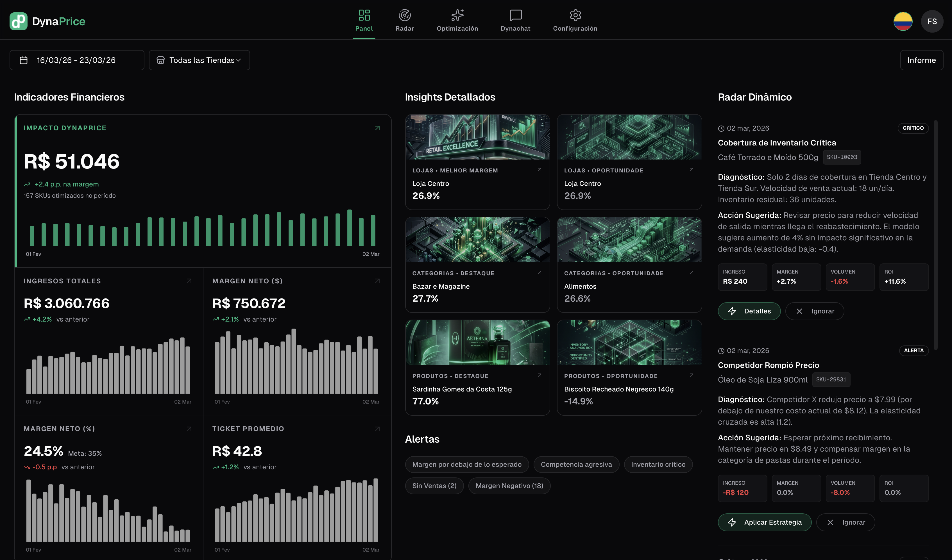
Task: Open Configuración settings
Action: click(x=575, y=21)
